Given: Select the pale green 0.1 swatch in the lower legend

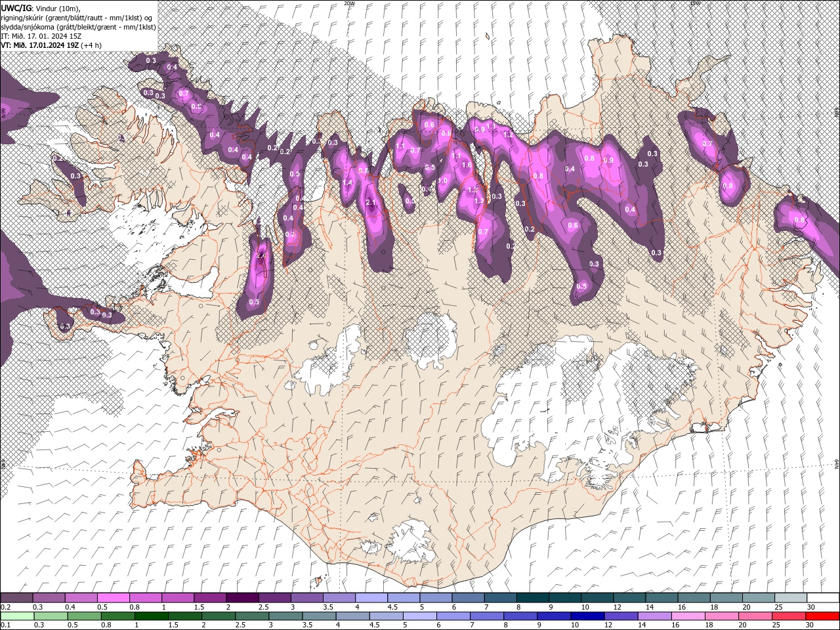Looking at the screenshot, I should (18, 616).
